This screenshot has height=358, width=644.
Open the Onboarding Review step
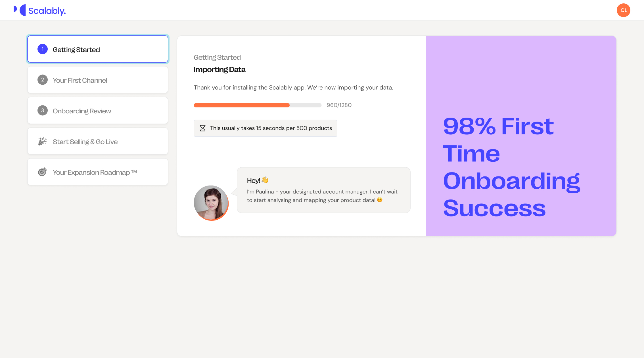[82, 111]
